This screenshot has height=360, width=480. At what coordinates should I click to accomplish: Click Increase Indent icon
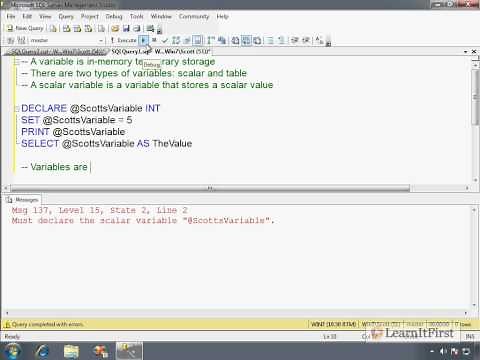(306, 40)
